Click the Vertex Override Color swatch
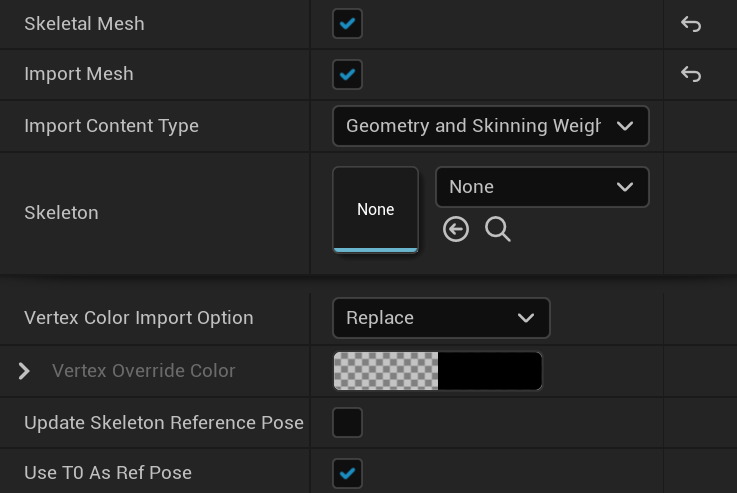 pyautogui.click(x=438, y=371)
